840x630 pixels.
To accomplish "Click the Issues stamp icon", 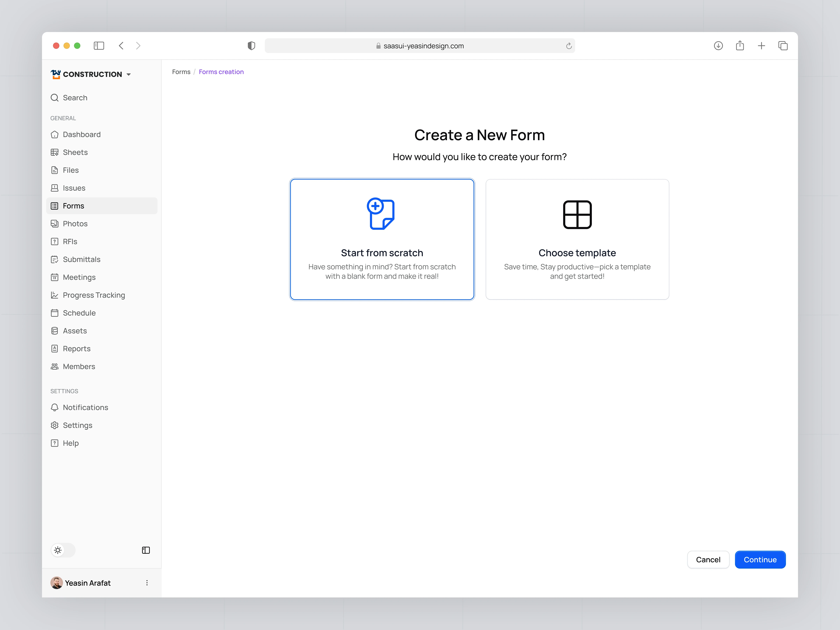I will click(x=55, y=188).
